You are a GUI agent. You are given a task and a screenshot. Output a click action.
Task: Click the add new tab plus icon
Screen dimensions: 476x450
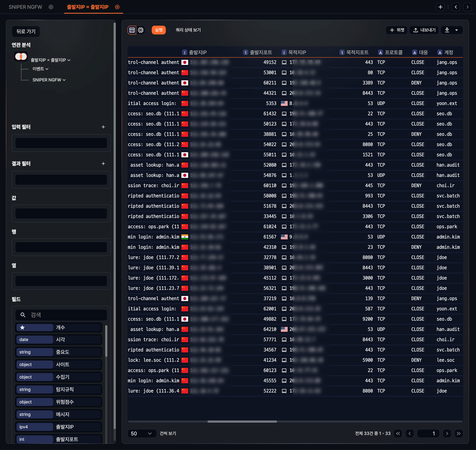440,7
